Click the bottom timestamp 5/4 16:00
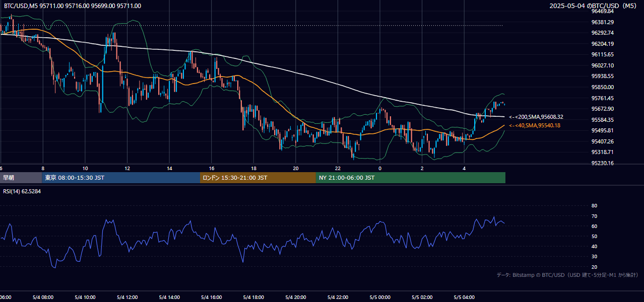This screenshot has width=644, height=302. [212, 297]
